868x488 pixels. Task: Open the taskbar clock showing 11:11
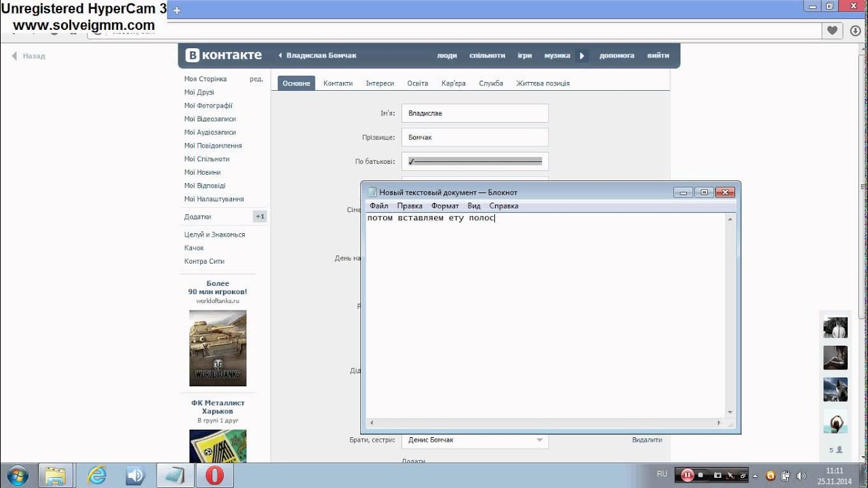(834, 475)
